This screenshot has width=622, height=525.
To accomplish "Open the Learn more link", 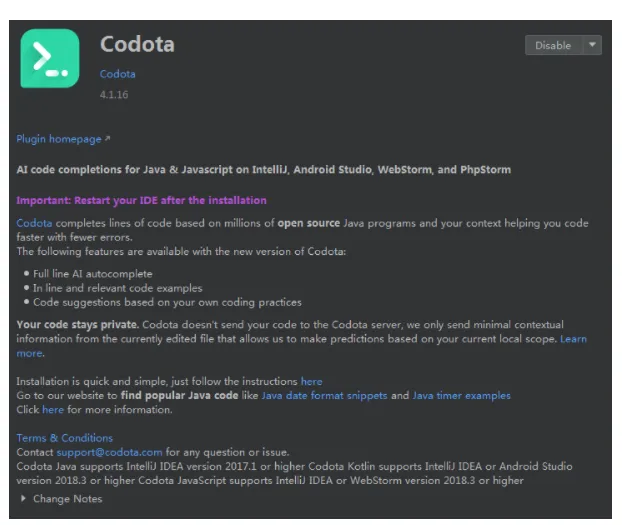I will pos(572,339).
